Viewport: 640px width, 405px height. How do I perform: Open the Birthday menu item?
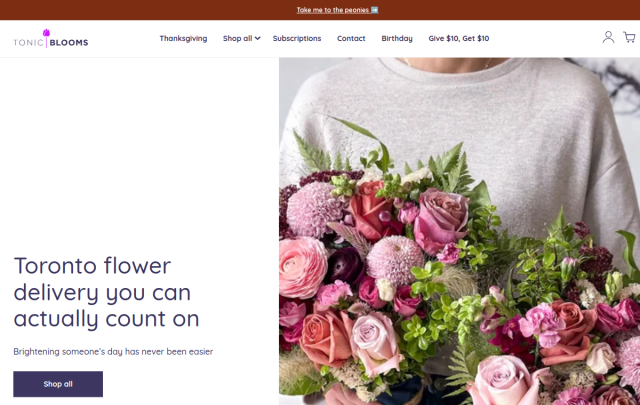pyautogui.click(x=397, y=38)
